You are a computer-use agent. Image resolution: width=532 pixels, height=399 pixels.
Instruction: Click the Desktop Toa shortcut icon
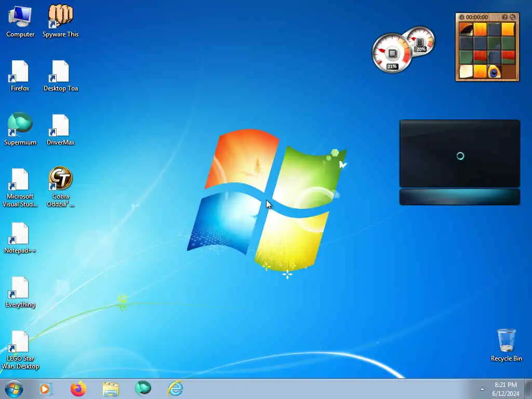pos(60,75)
